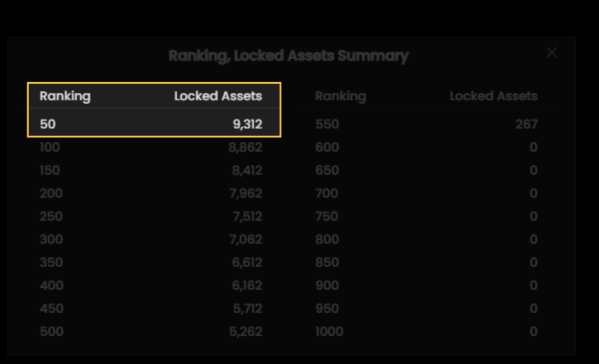Click the 5,262 locked assets value
Viewport: 599px width, 364px height.
247,332
